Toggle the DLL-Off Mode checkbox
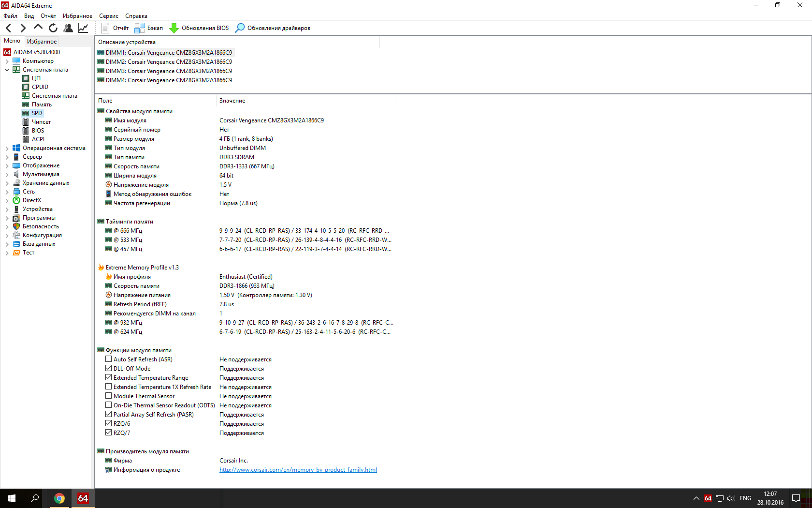This screenshot has height=508, width=812. click(x=109, y=368)
